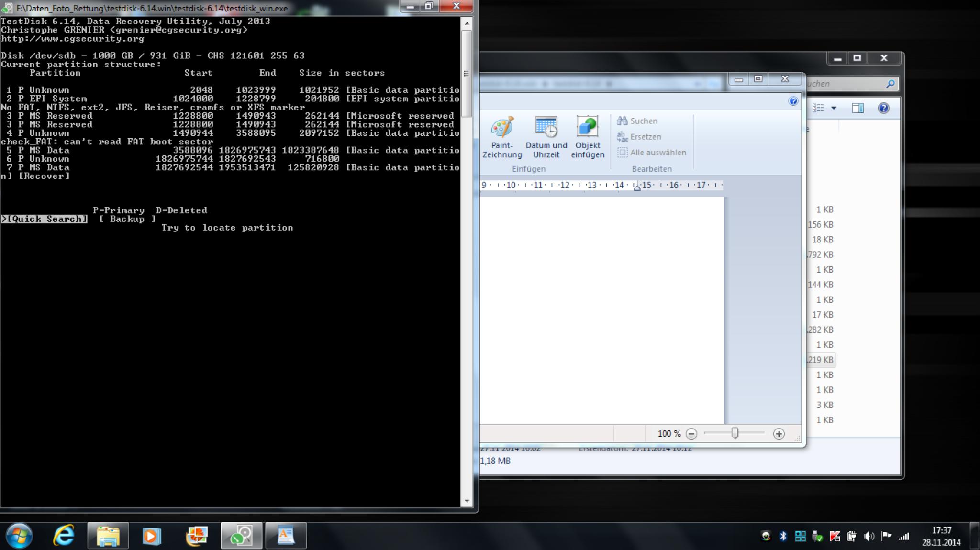Image resolution: width=980 pixels, height=550 pixels.
Task: Click the volume speaker tray icon
Action: [x=869, y=536]
